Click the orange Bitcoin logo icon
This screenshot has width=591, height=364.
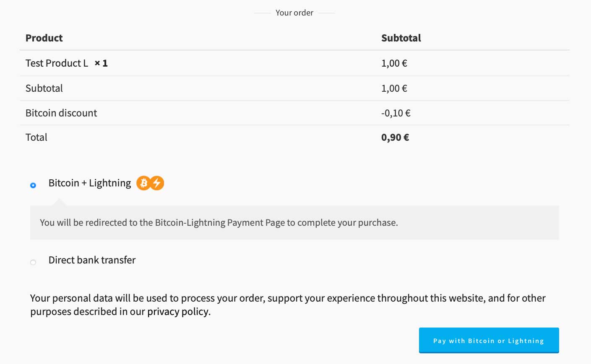[143, 183]
